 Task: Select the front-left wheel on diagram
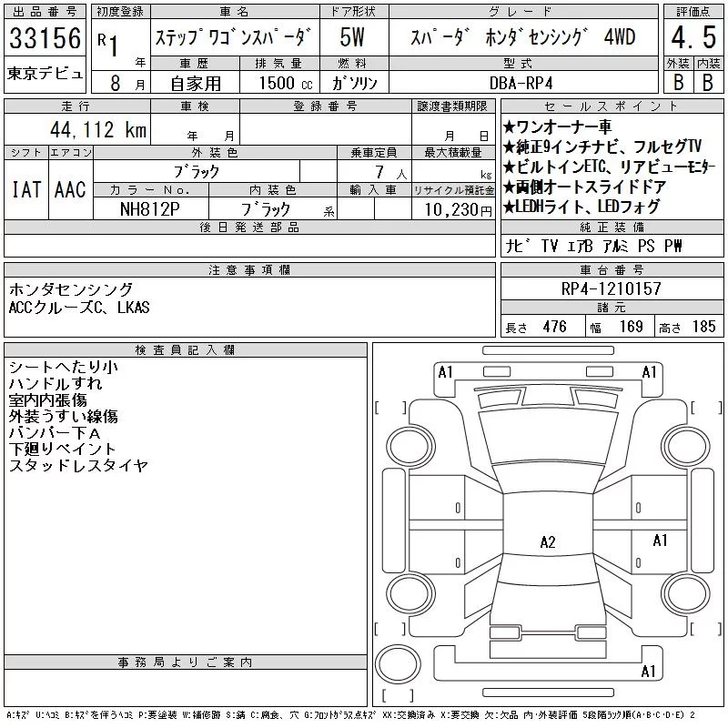tap(410, 446)
